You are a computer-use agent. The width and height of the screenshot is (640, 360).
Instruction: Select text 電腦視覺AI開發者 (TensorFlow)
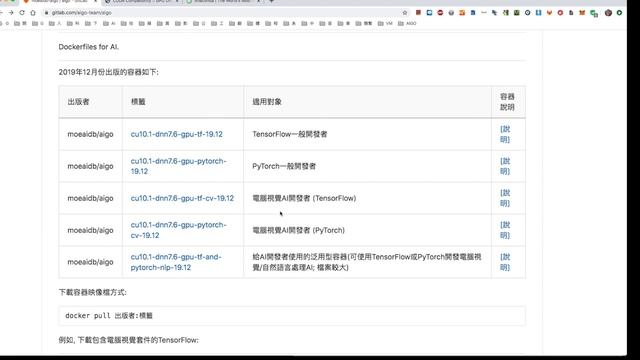[304, 198]
